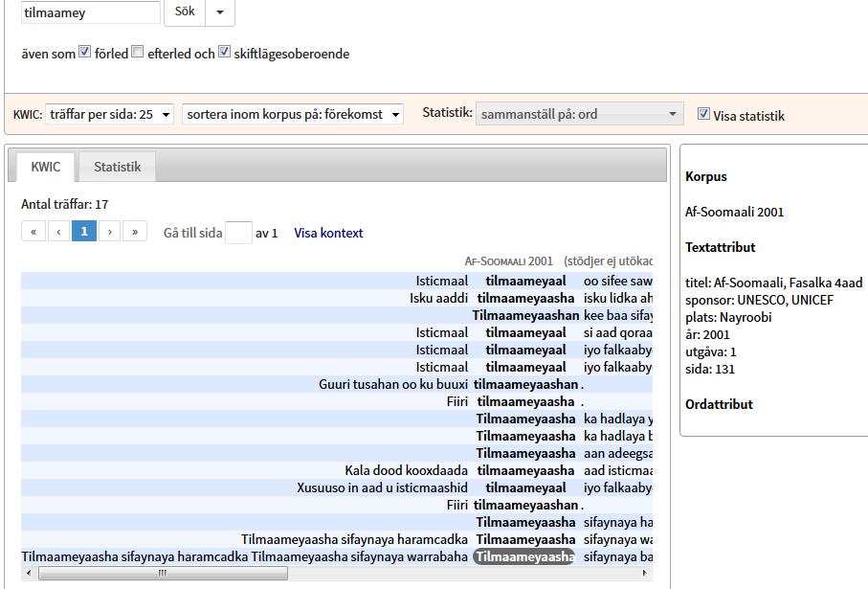Go to previous page with ‹ button
This screenshot has width=868, height=589.
(58, 232)
